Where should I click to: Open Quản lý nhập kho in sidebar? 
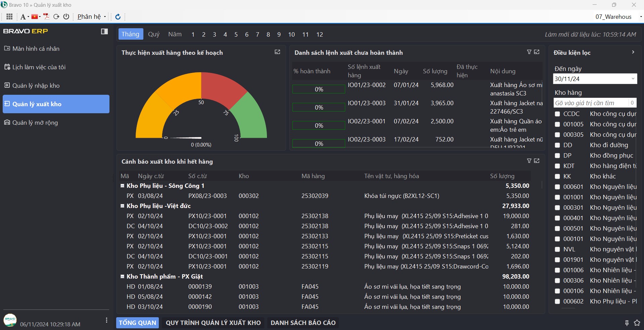click(36, 86)
